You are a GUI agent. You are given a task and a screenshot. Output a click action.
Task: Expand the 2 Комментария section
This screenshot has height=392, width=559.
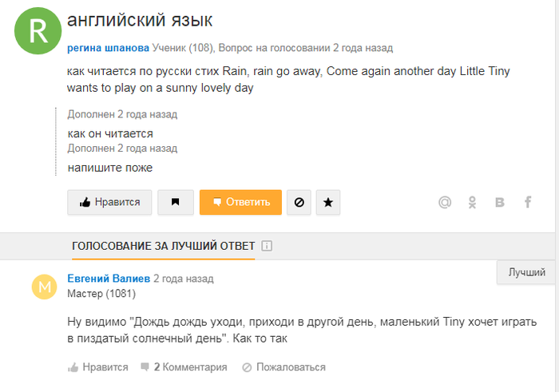[x=184, y=367]
